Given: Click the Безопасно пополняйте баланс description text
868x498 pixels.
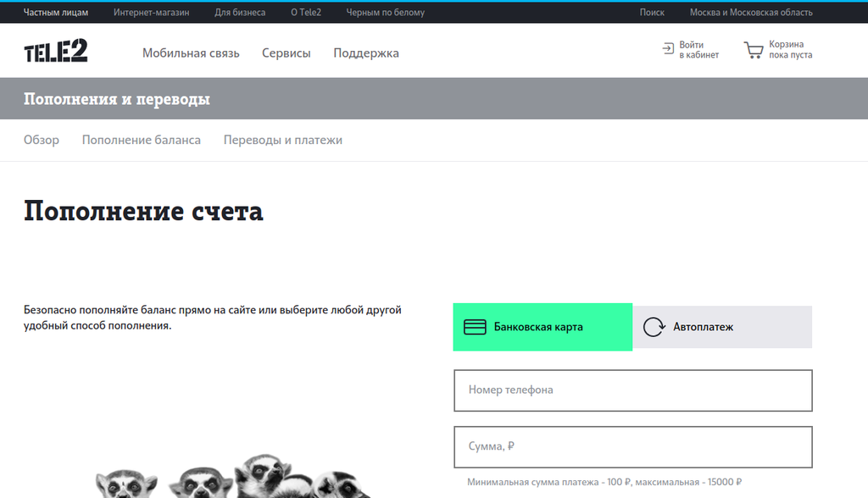Looking at the screenshot, I should (213, 318).
